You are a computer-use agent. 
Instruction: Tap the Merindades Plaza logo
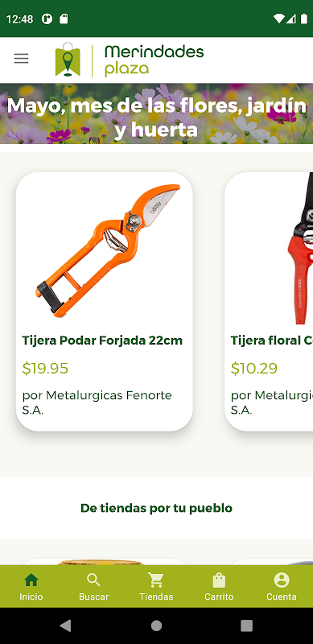[x=130, y=60]
